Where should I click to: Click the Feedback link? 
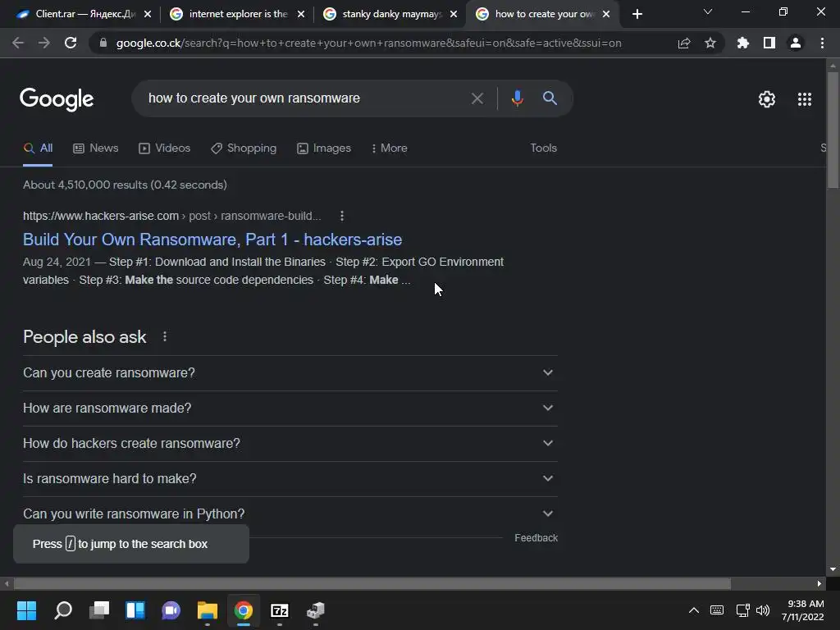click(536, 538)
